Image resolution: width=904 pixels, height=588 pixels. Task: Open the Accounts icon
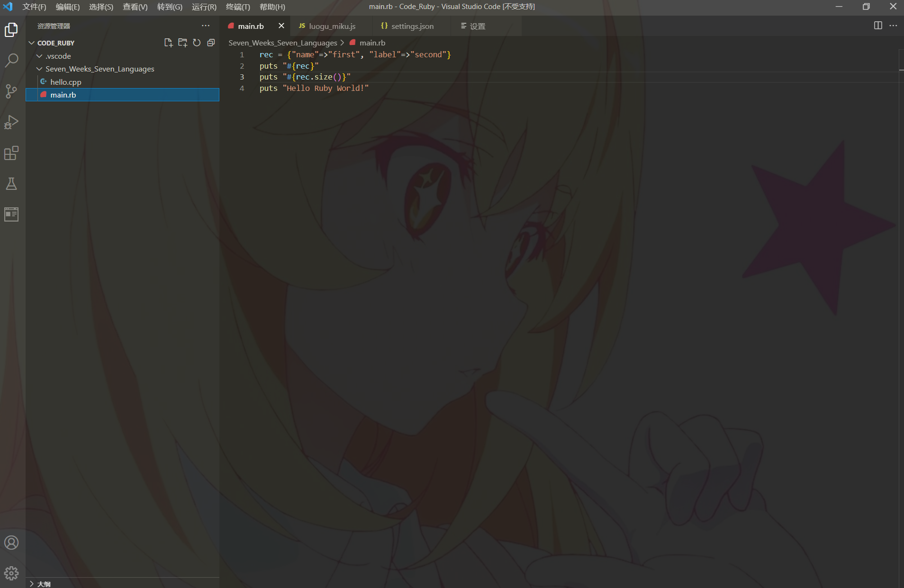tap(11, 543)
